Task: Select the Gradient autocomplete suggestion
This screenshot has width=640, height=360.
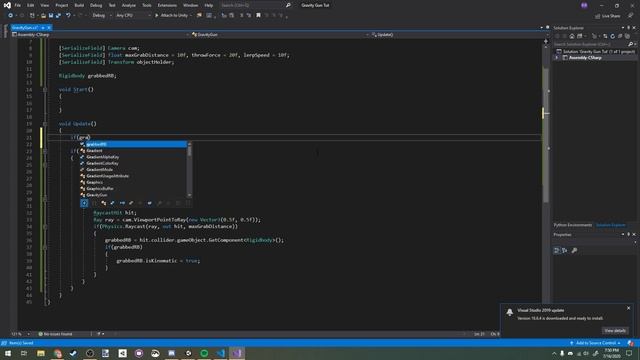Action: click(133, 151)
